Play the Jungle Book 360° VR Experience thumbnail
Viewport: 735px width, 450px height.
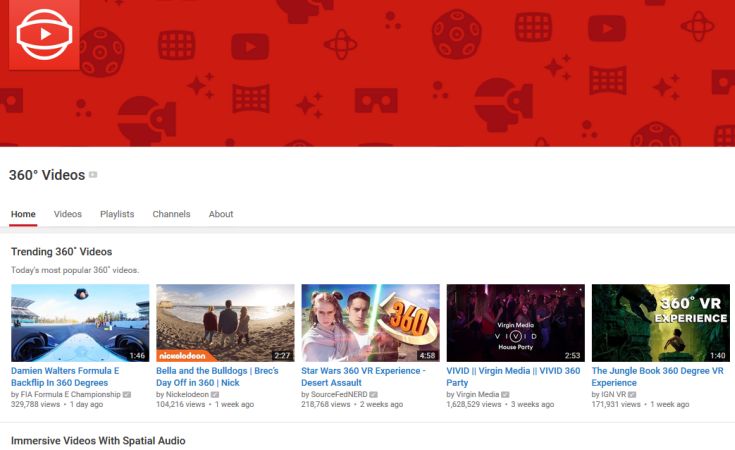[661, 323]
